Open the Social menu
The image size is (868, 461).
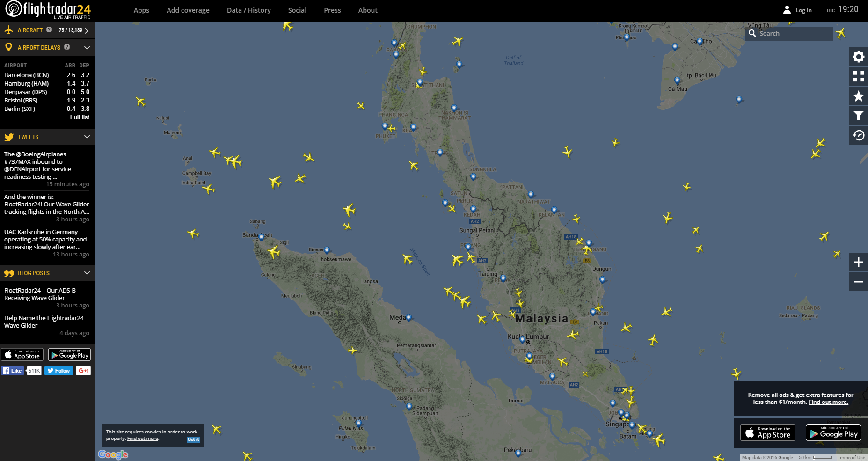pos(297,10)
